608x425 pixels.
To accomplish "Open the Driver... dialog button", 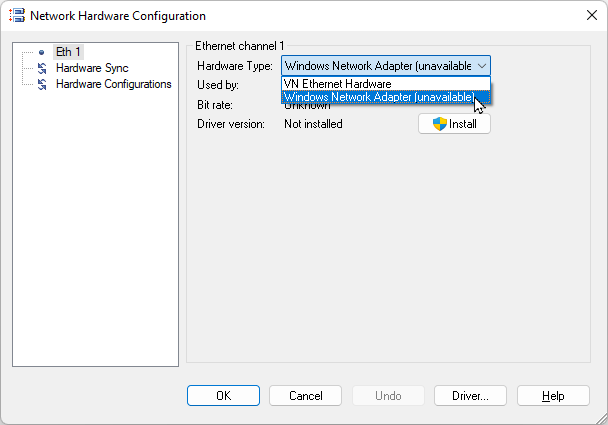I will tap(470, 396).
